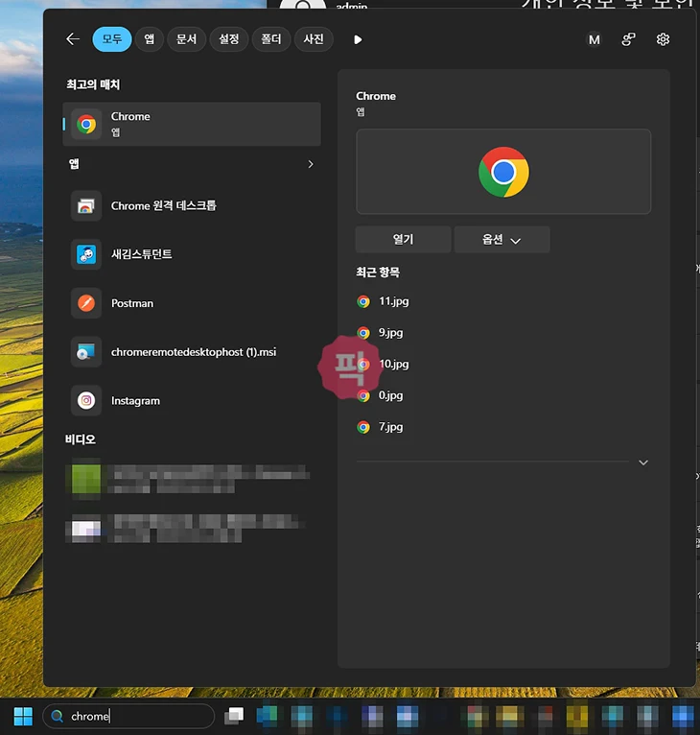Screen dimensions: 700x735
Task: Open Task View on the taskbar
Action: (234, 716)
